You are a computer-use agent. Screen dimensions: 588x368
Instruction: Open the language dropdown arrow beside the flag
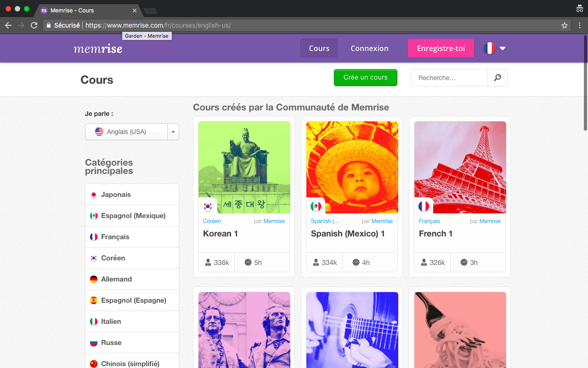503,48
